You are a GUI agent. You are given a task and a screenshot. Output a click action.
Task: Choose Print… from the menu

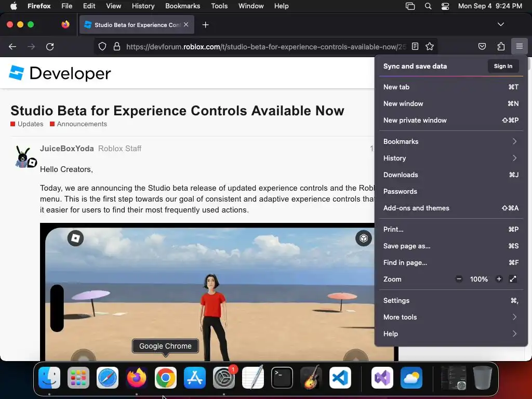pos(451,229)
